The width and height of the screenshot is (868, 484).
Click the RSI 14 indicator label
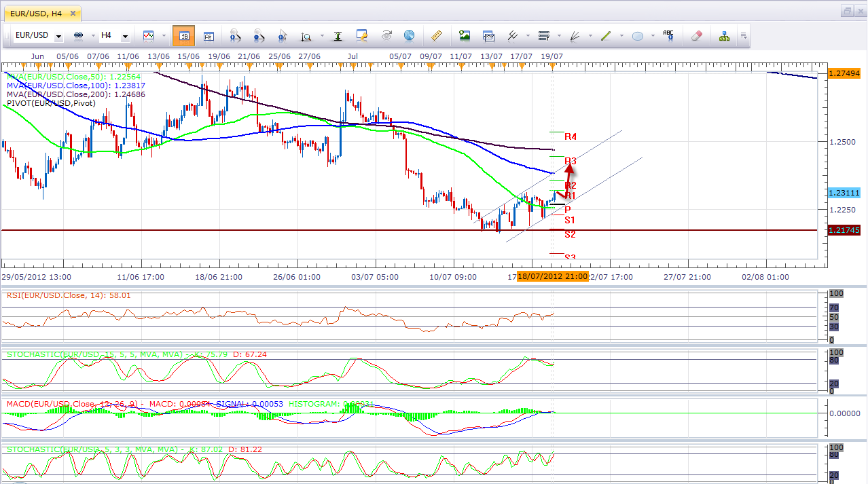69,295
